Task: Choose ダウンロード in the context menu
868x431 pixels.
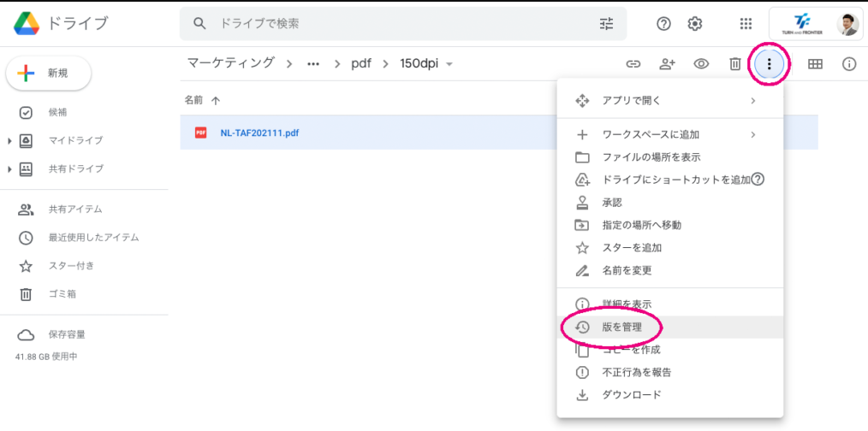Action: (x=632, y=394)
